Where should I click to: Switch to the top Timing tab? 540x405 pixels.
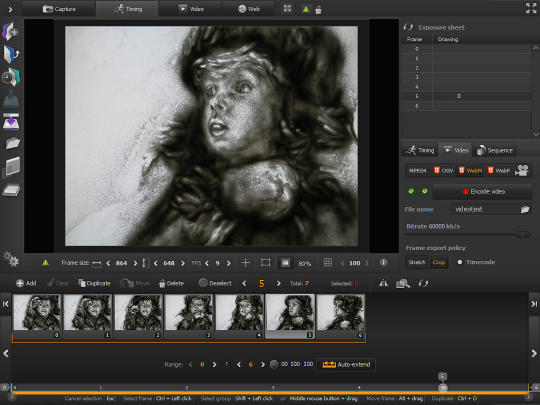click(128, 9)
